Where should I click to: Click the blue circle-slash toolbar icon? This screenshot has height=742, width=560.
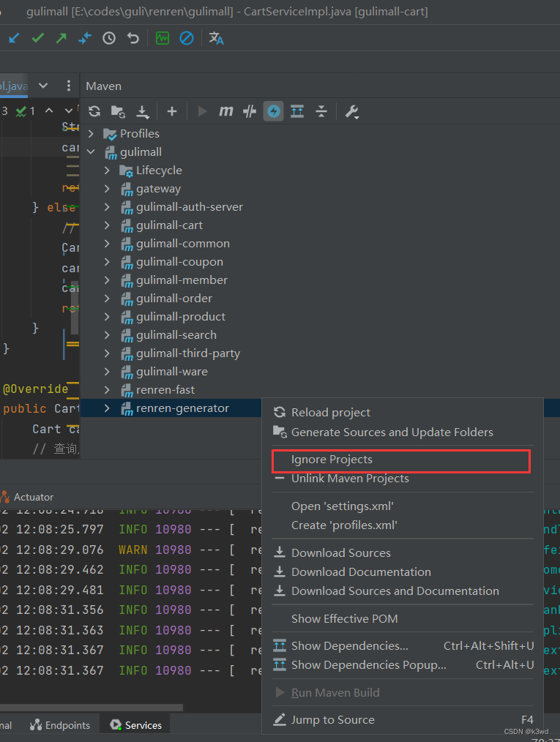tap(187, 38)
